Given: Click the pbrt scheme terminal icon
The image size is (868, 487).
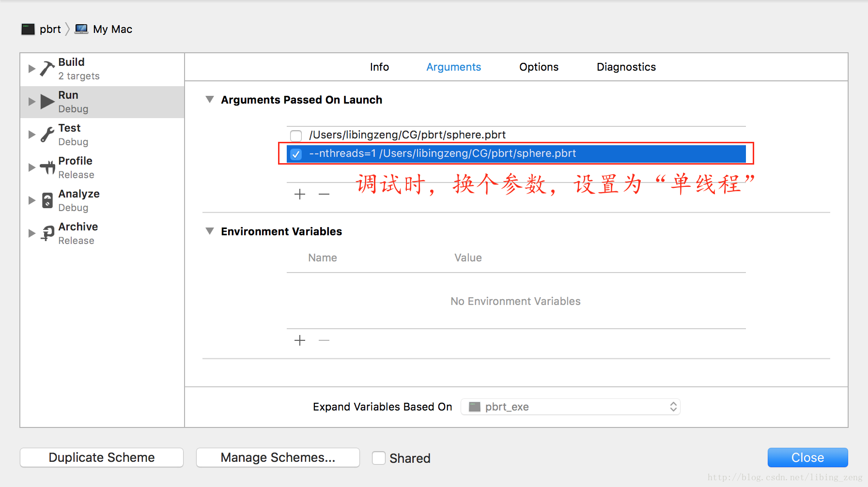Looking at the screenshot, I should tap(28, 29).
